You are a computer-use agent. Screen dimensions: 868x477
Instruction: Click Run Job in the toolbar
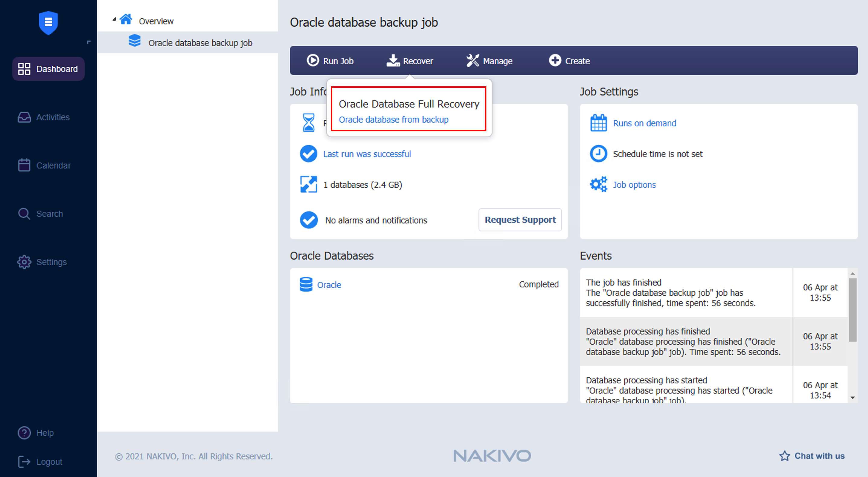[330, 61]
